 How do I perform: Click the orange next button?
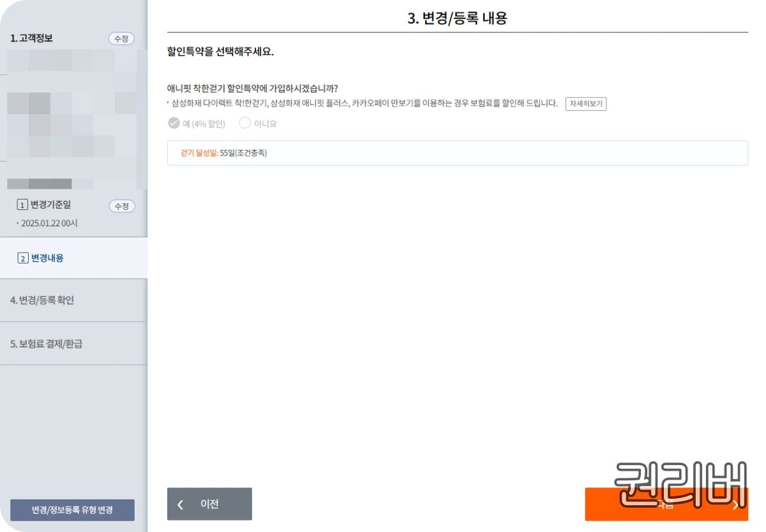click(x=666, y=505)
